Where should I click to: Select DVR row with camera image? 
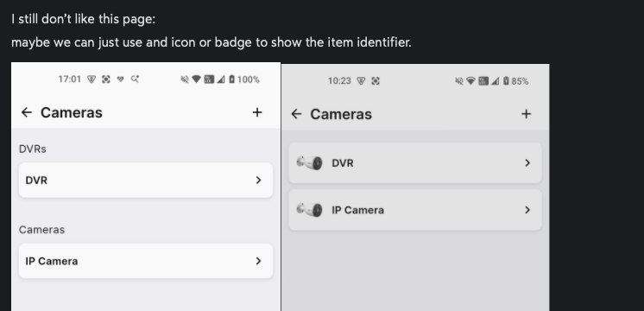415,163
